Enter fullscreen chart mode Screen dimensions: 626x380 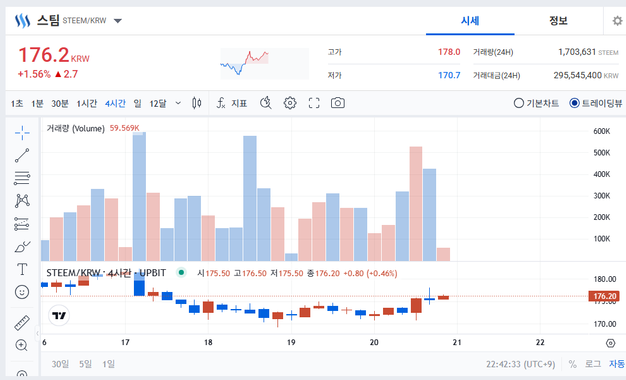point(314,103)
